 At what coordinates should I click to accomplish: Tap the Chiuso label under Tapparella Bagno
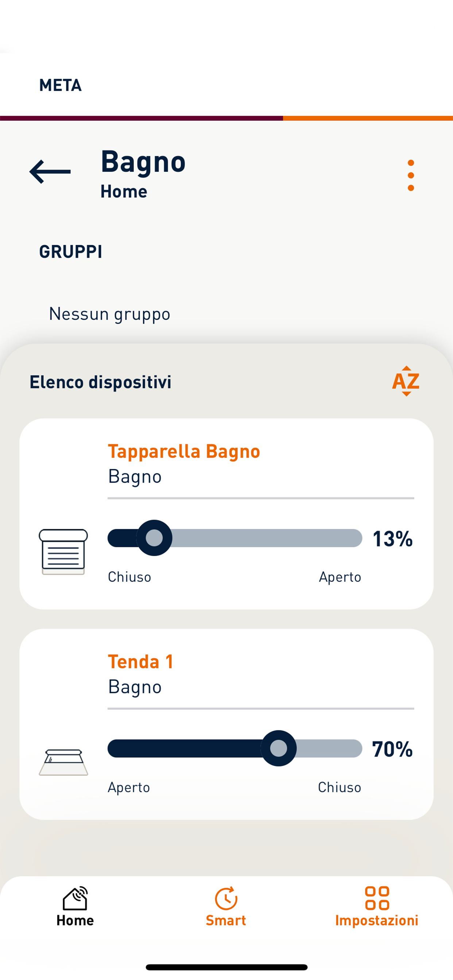click(129, 577)
